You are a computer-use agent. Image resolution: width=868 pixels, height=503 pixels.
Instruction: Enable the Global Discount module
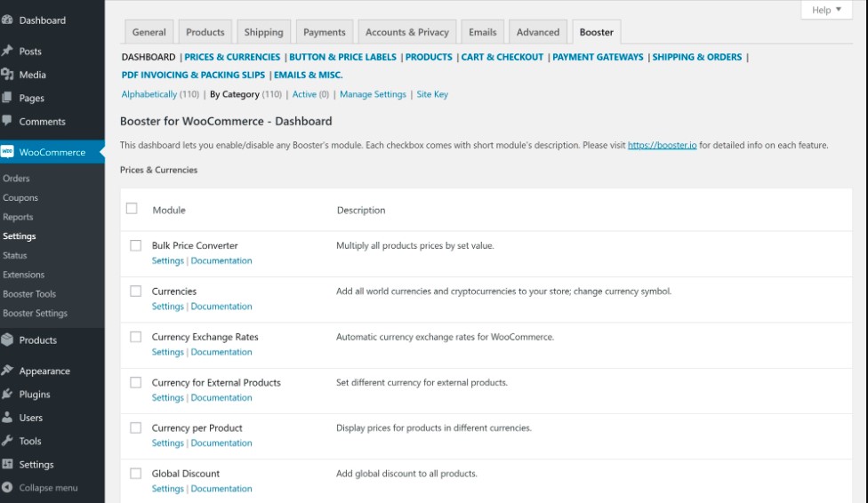135,473
